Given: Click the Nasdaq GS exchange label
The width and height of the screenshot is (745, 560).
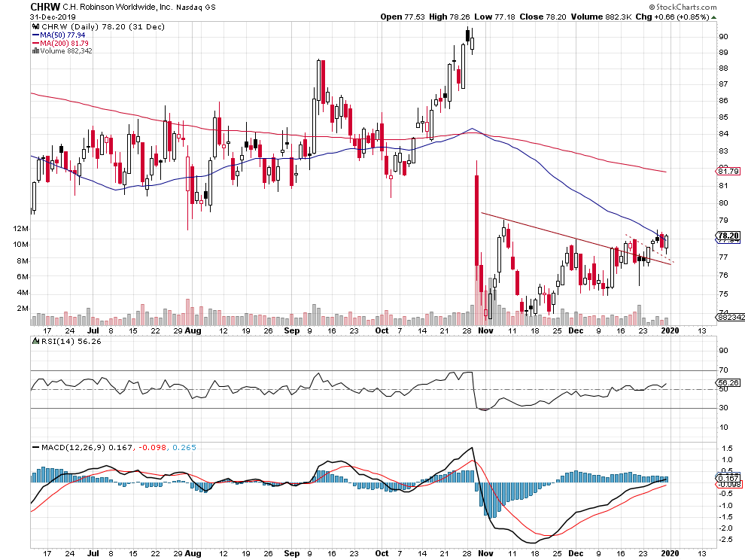Looking at the screenshot, I should tap(196, 7).
